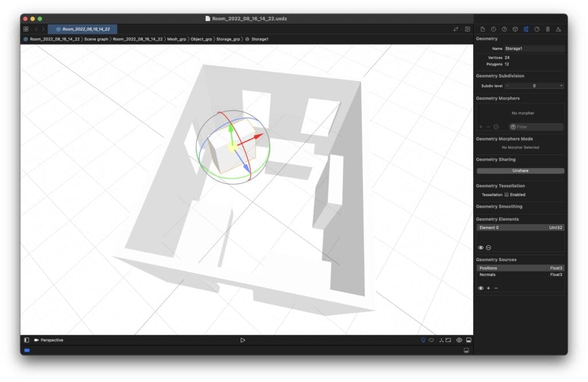This screenshot has height=382, width=588.
Task: Open the camera icon beside Perspective label
Action: 36,340
